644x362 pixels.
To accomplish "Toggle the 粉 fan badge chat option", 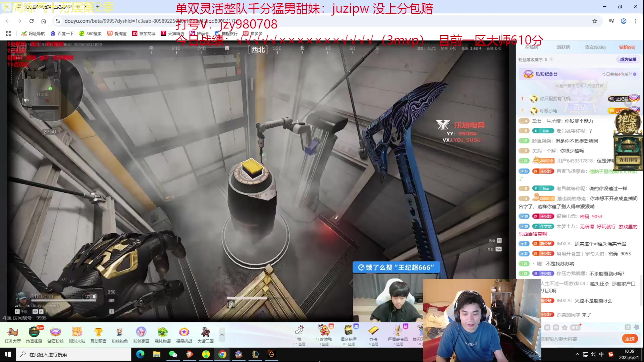I will click(547, 327).
